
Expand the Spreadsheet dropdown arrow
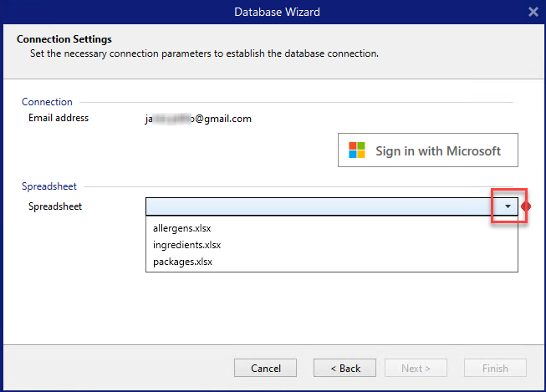[507, 206]
